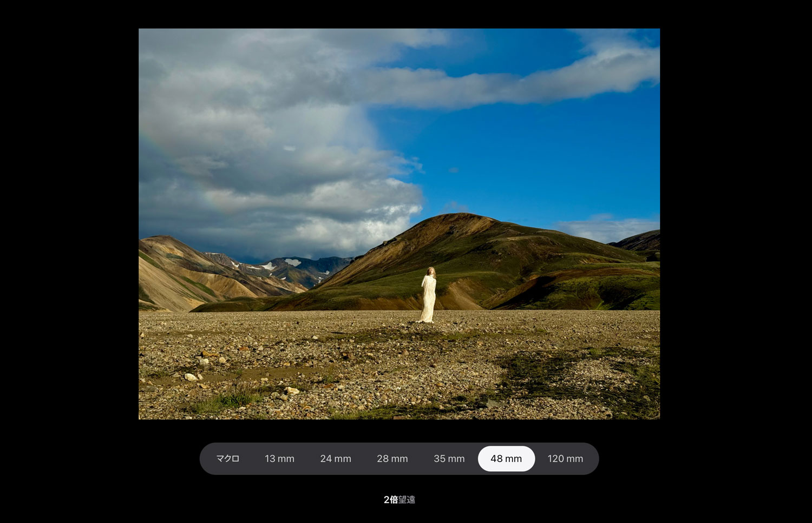The height and width of the screenshot is (523, 812).
Task: Click the landscape sample photo
Action: pos(399,224)
